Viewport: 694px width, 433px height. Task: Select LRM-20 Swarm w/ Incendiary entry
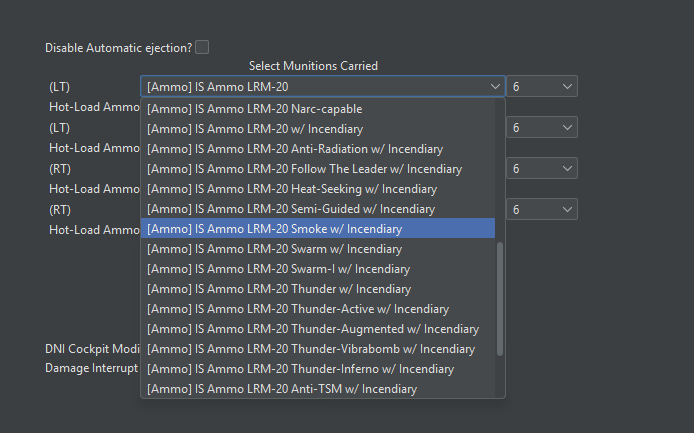point(274,249)
